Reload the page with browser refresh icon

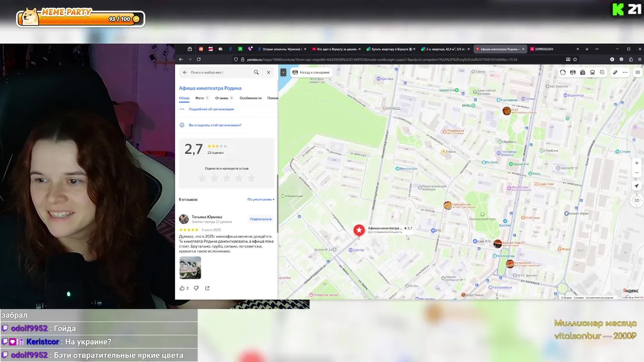(x=199, y=59)
